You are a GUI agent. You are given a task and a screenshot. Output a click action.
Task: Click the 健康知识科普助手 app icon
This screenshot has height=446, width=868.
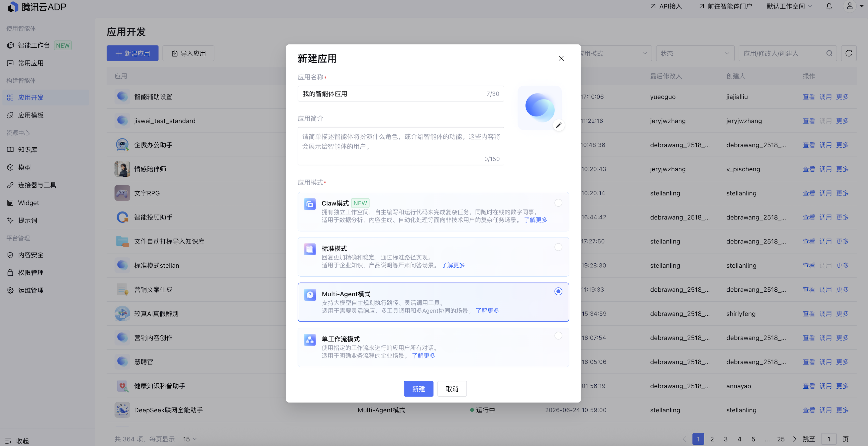pyautogui.click(x=122, y=386)
